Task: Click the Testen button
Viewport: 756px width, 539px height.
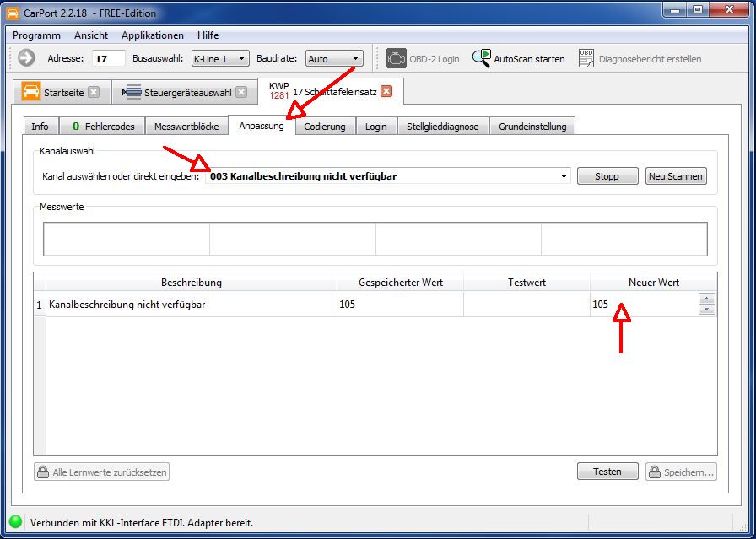Action: tap(607, 472)
